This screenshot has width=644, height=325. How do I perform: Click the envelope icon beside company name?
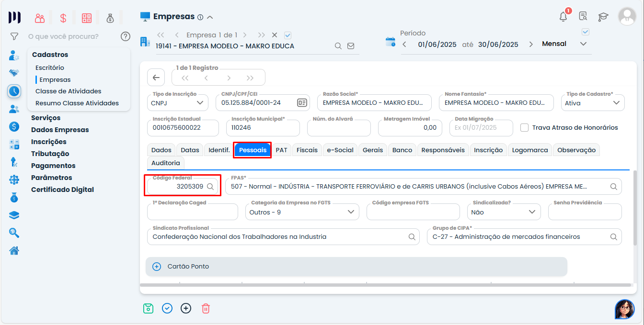[351, 46]
